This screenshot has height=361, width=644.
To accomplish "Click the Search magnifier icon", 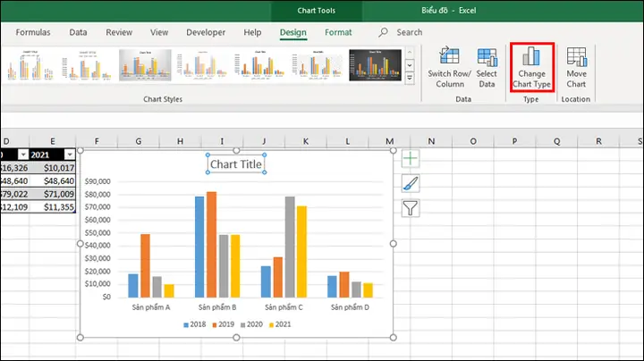I will coord(383,32).
